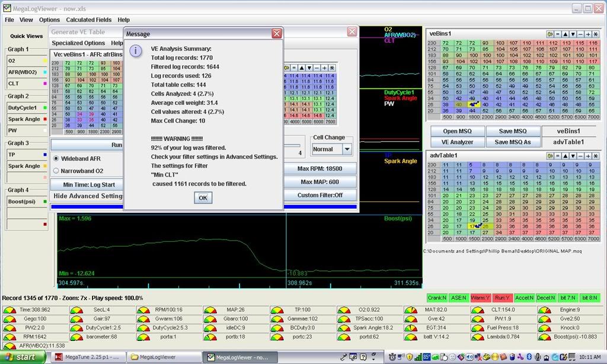Click the asterisk multiply icon on advTable1
This screenshot has width=607, height=364.
(595, 157)
